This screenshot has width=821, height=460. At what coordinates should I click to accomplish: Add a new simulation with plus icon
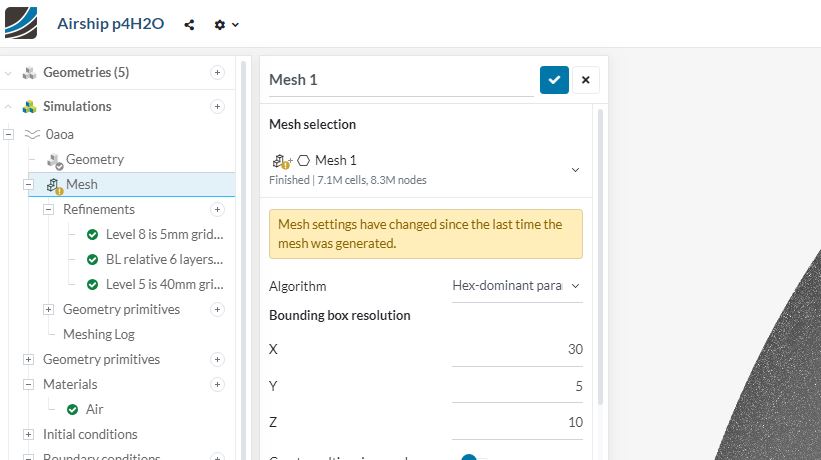[217, 106]
